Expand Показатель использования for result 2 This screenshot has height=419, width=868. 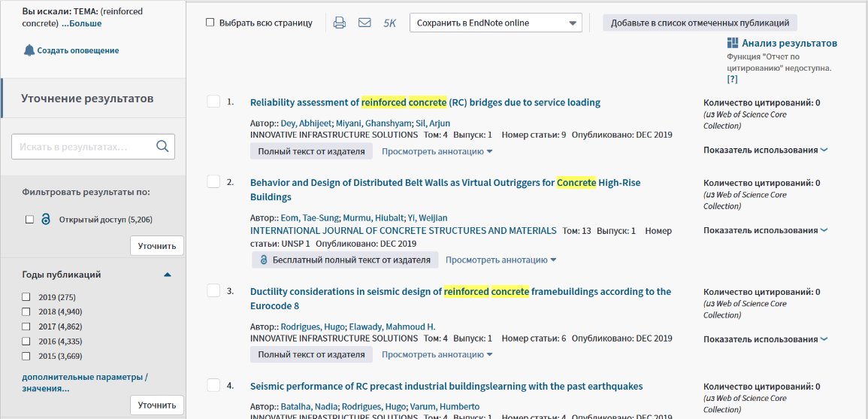pyautogui.click(x=765, y=230)
